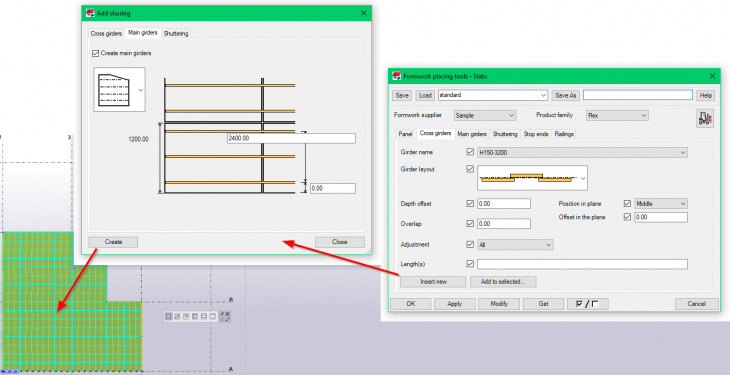Open Shuttering tab in Add shoring

(x=176, y=34)
